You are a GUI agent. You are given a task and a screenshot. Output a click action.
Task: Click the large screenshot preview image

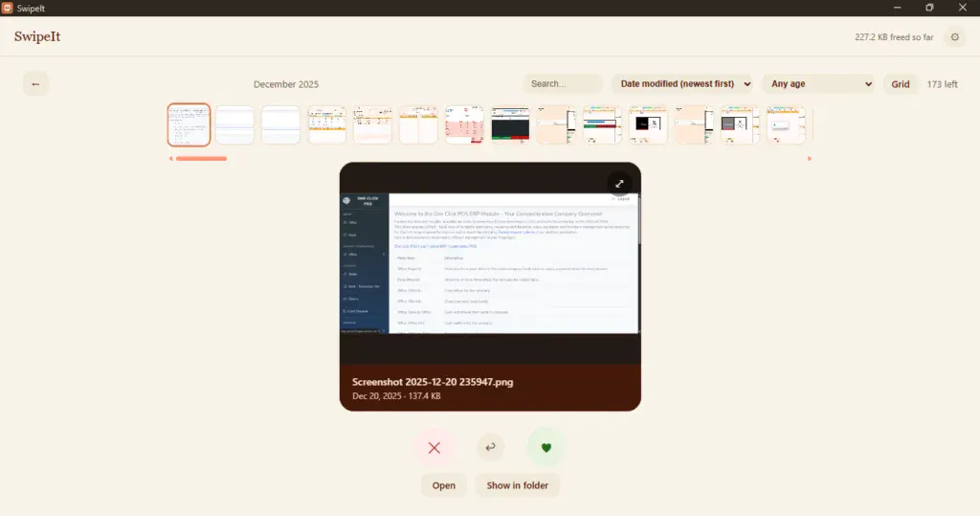[x=490, y=263]
